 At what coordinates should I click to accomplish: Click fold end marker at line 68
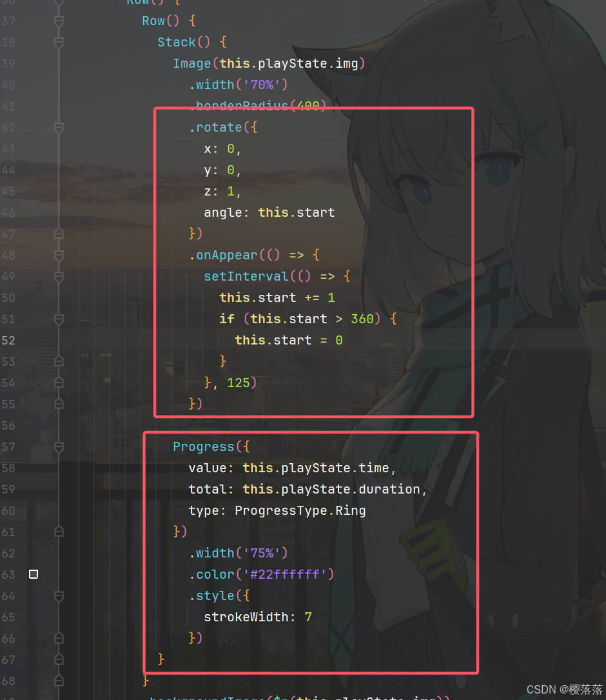pyautogui.click(x=59, y=681)
